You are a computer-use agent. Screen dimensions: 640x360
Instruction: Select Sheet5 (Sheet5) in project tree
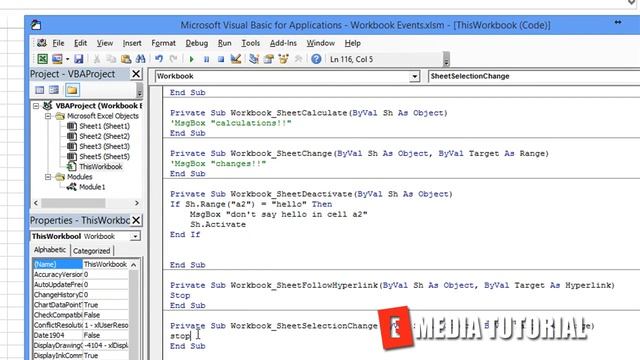(x=104, y=156)
